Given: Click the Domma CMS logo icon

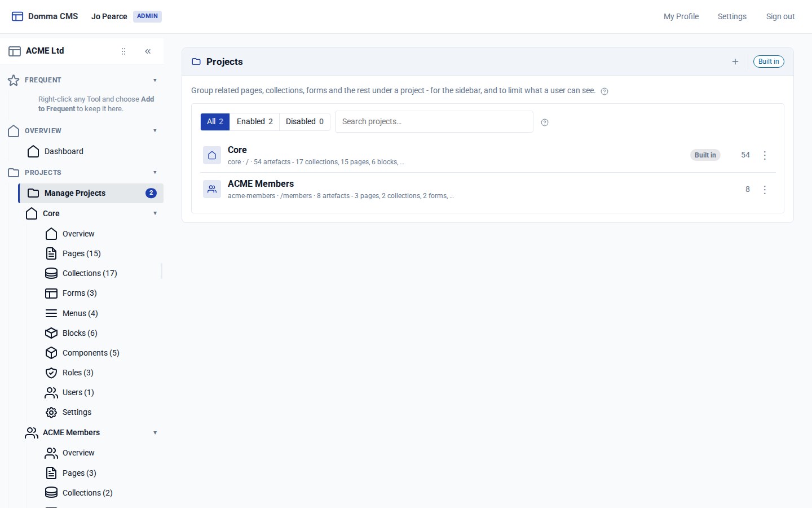Looking at the screenshot, I should click(17, 16).
